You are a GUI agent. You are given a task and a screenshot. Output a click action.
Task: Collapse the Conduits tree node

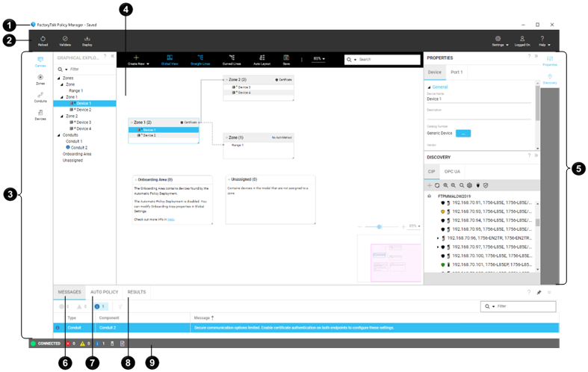point(58,135)
